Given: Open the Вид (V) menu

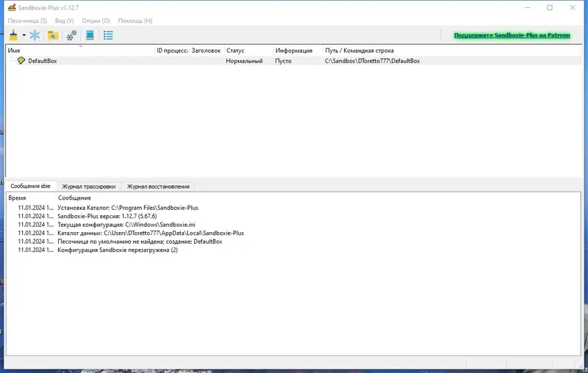Looking at the screenshot, I should tap(64, 21).
